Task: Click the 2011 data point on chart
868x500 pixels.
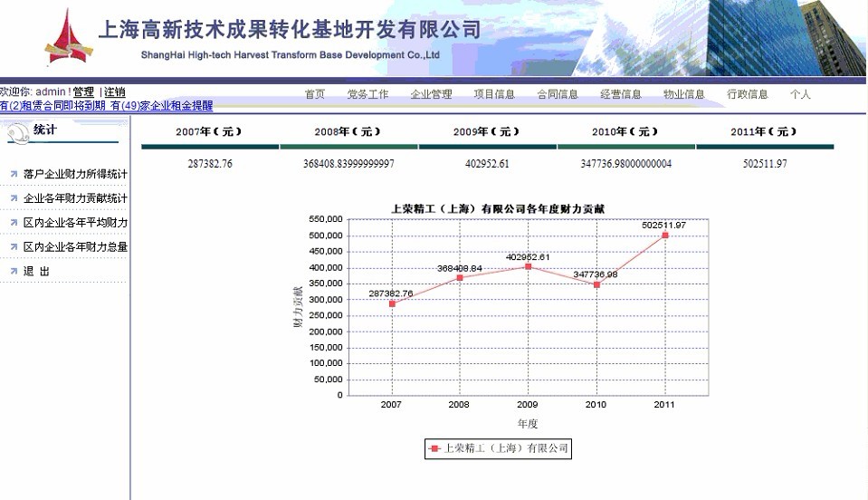Action: coord(665,236)
